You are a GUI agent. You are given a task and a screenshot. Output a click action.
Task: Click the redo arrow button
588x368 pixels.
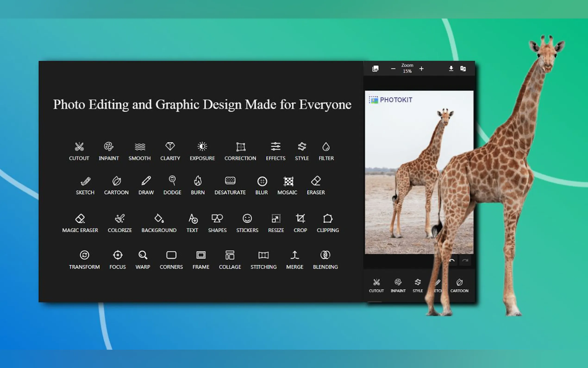pyautogui.click(x=465, y=261)
